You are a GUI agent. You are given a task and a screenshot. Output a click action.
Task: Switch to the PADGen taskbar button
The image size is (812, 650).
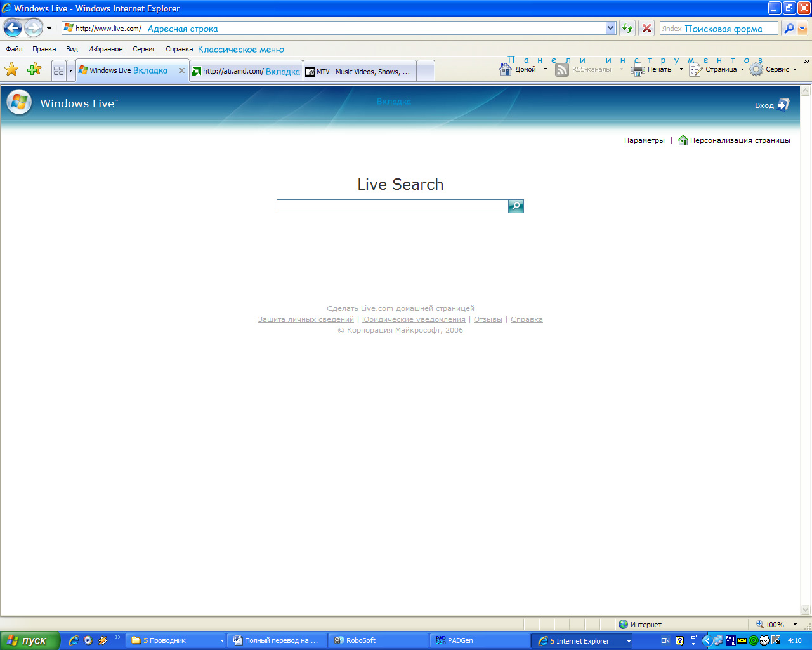(480, 640)
